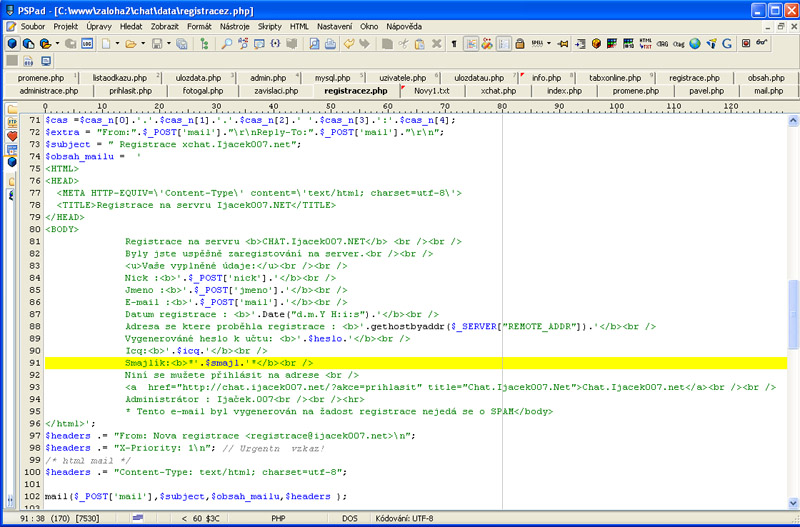Open the spell check dropdown arrow
The image size is (800, 527).
pos(549,44)
